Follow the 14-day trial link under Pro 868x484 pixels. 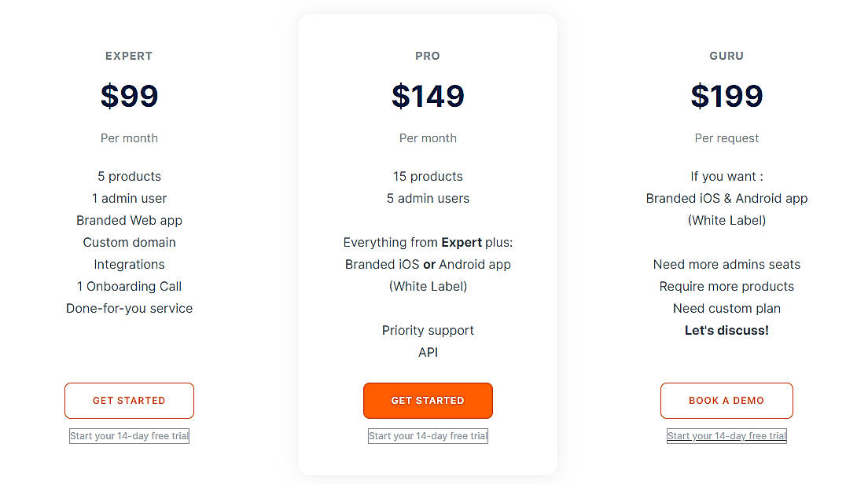click(428, 436)
